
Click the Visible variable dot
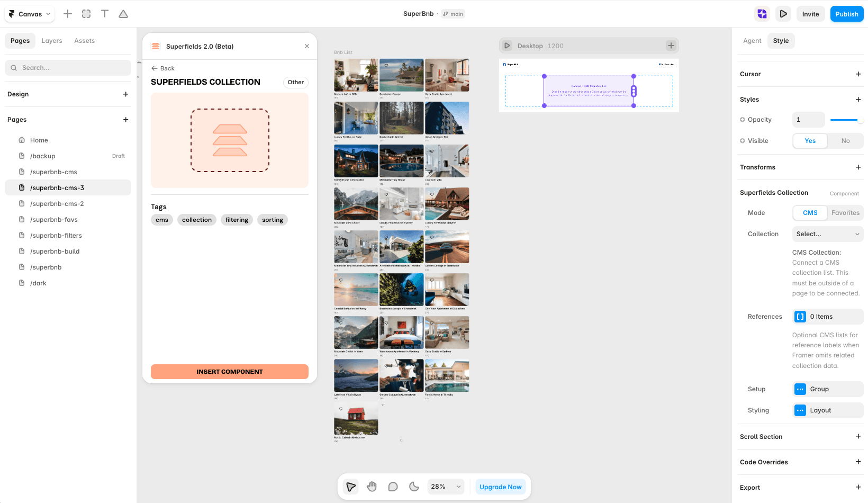click(x=743, y=141)
